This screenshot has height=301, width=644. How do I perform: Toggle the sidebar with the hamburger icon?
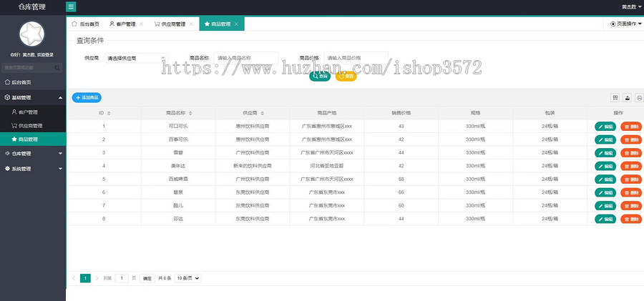tap(71, 7)
